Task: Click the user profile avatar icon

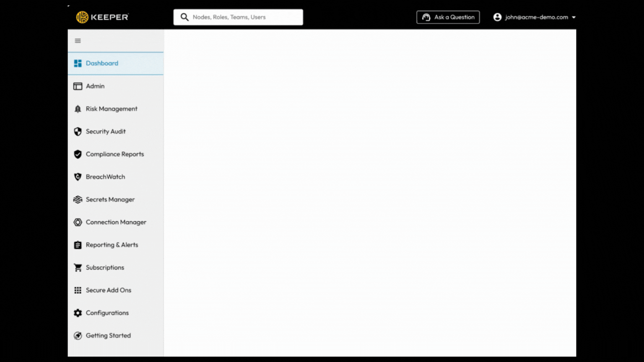Action: pyautogui.click(x=497, y=17)
